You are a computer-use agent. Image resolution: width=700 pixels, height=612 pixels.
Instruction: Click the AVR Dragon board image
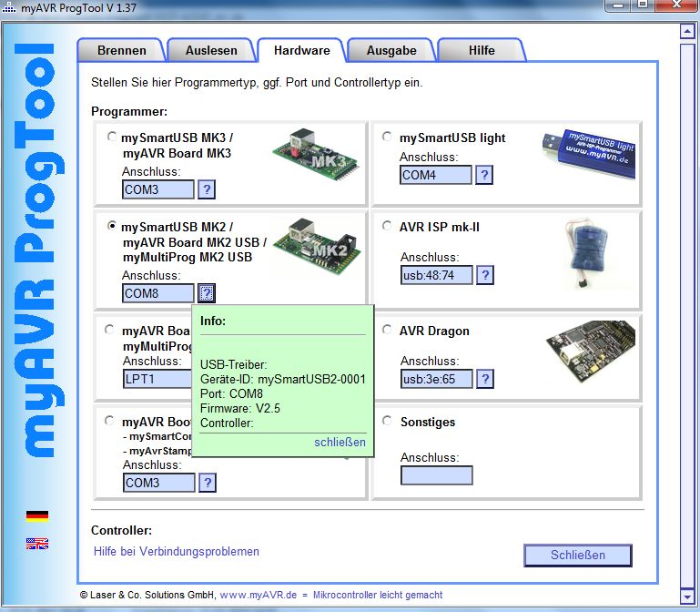(x=591, y=351)
